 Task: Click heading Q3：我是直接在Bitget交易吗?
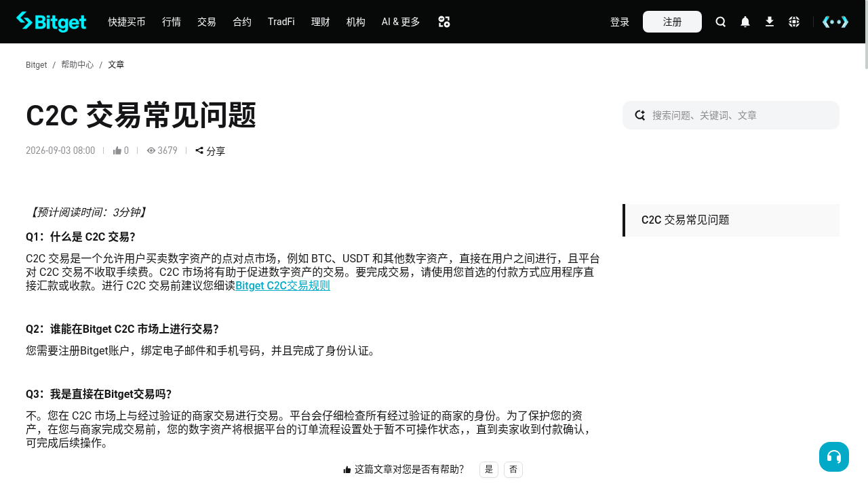98,394
